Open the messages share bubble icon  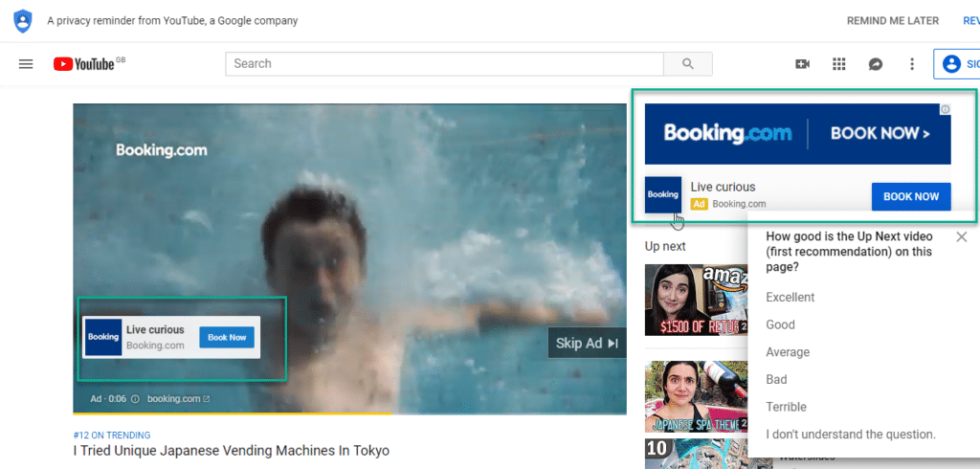pos(876,64)
